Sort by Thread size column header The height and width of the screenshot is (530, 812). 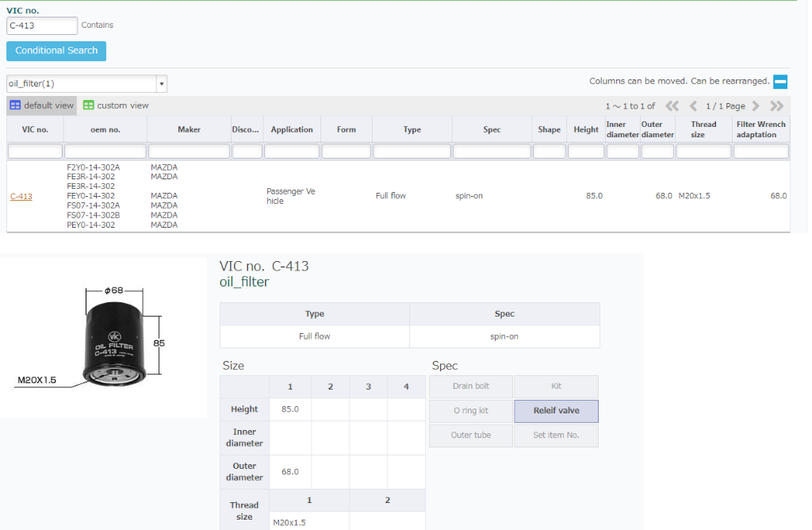704,129
